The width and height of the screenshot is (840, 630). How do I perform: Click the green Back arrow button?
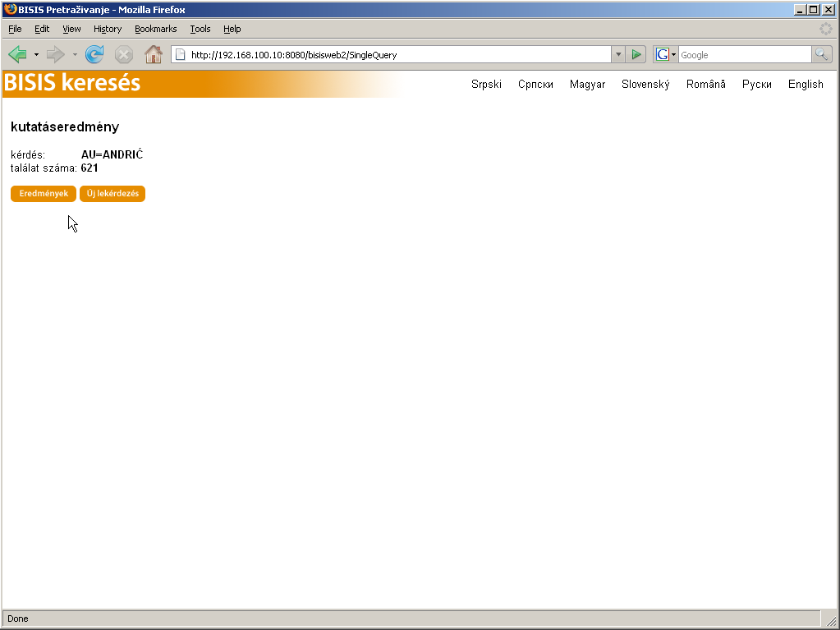[18, 55]
